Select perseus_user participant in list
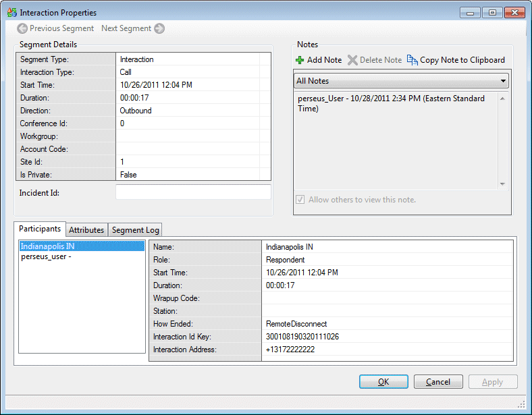Image resolution: width=532 pixels, height=415 pixels. (x=47, y=257)
